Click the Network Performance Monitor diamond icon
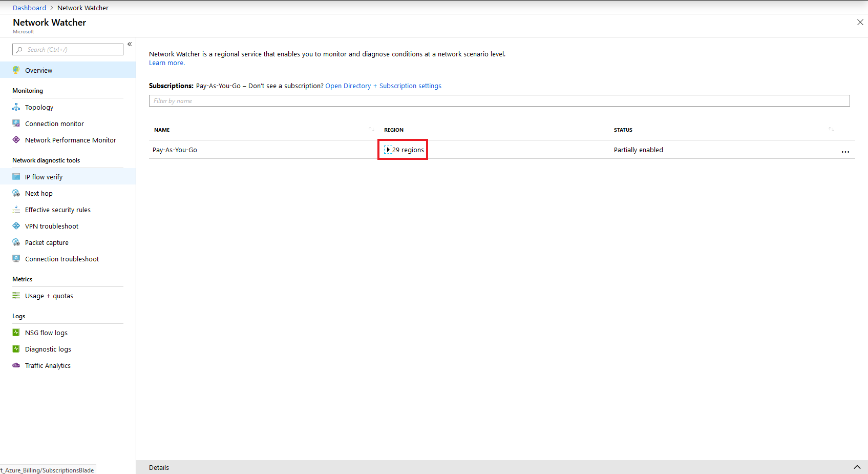 (x=16, y=140)
